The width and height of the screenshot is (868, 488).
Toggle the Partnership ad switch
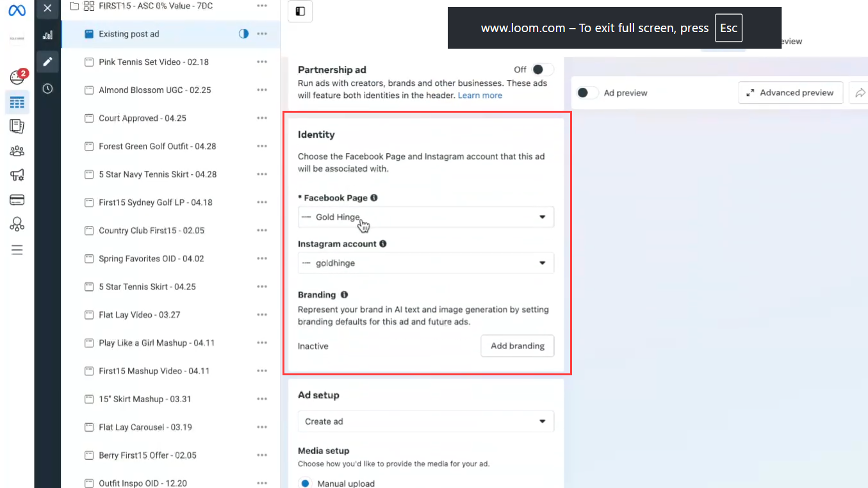(x=542, y=69)
